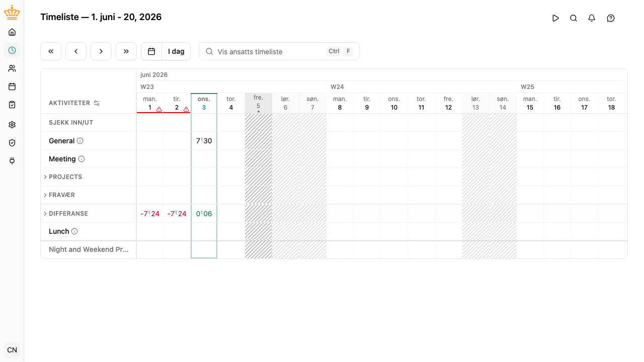Select the tor. 4 day header
The width and height of the screenshot is (644, 362).
pos(231,103)
